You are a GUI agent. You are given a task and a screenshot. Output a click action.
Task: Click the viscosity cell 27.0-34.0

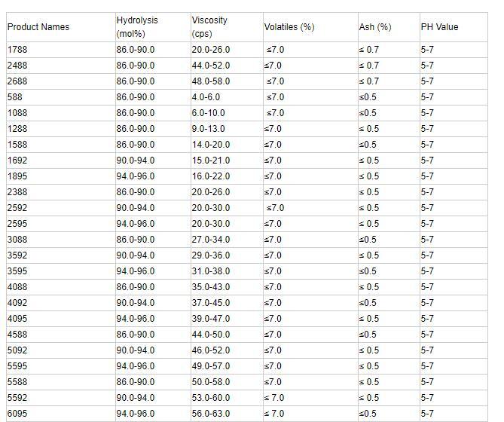pos(211,240)
